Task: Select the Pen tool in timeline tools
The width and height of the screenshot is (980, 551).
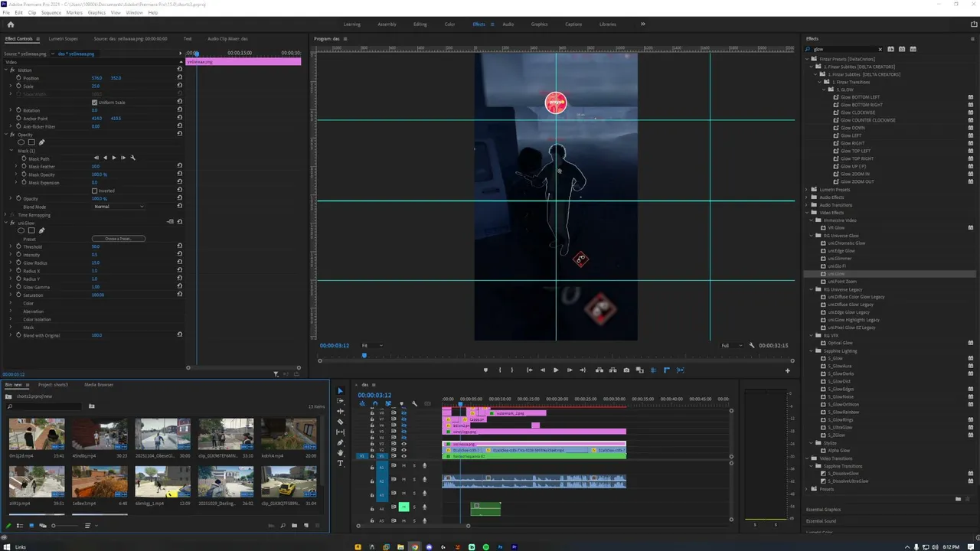Action: pos(341,442)
